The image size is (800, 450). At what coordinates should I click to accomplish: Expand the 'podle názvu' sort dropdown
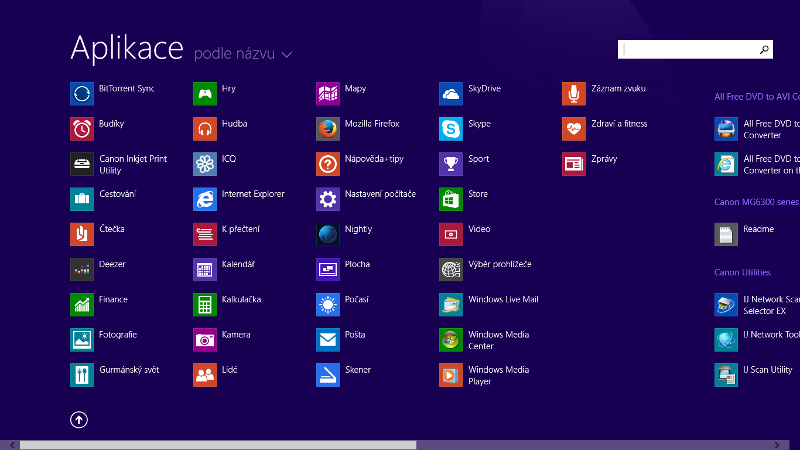(x=243, y=53)
